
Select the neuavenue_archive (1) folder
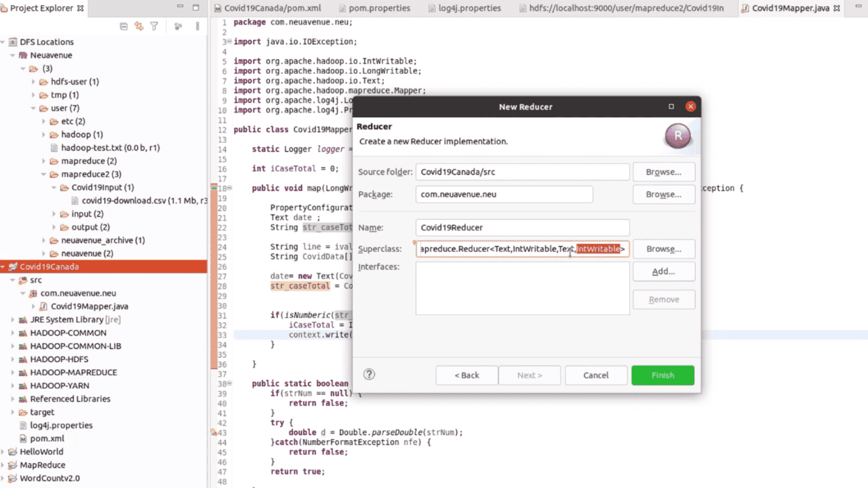click(x=103, y=241)
